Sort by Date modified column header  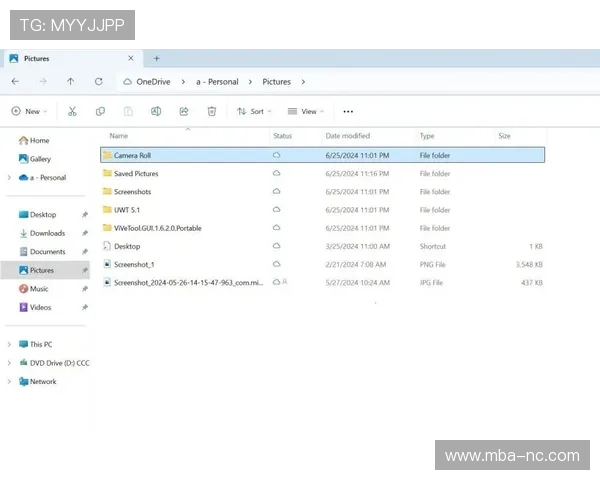coord(347,136)
